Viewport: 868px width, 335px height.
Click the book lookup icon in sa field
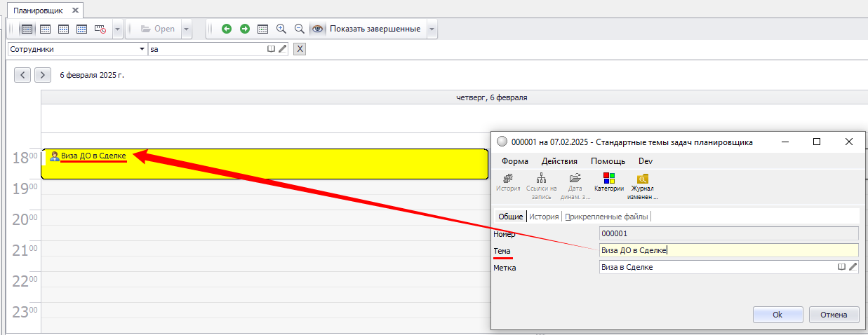coord(272,49)
